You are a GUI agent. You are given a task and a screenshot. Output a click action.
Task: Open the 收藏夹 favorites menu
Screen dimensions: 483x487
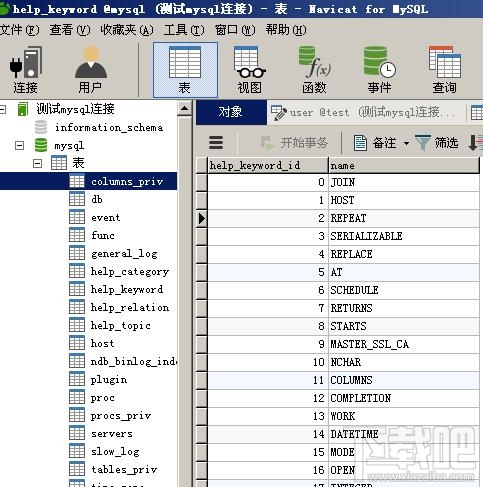[x=127, y=30]
